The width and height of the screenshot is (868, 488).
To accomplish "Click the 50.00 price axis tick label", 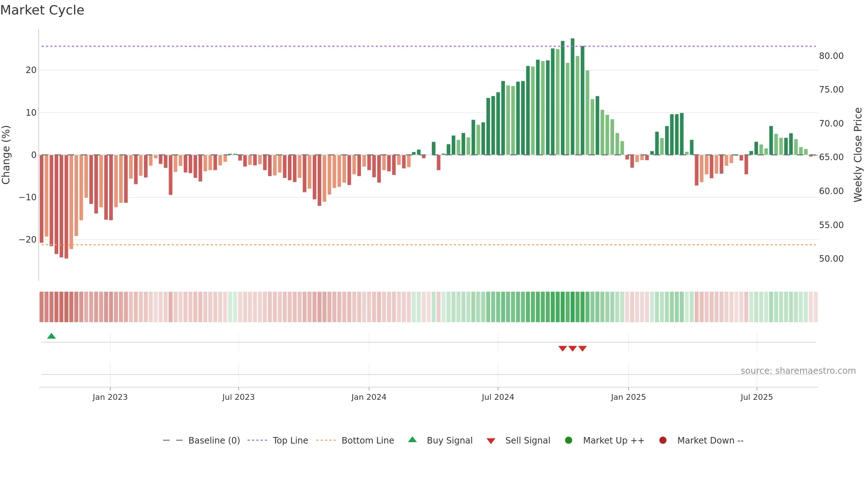I will click(x=831, y=259).
